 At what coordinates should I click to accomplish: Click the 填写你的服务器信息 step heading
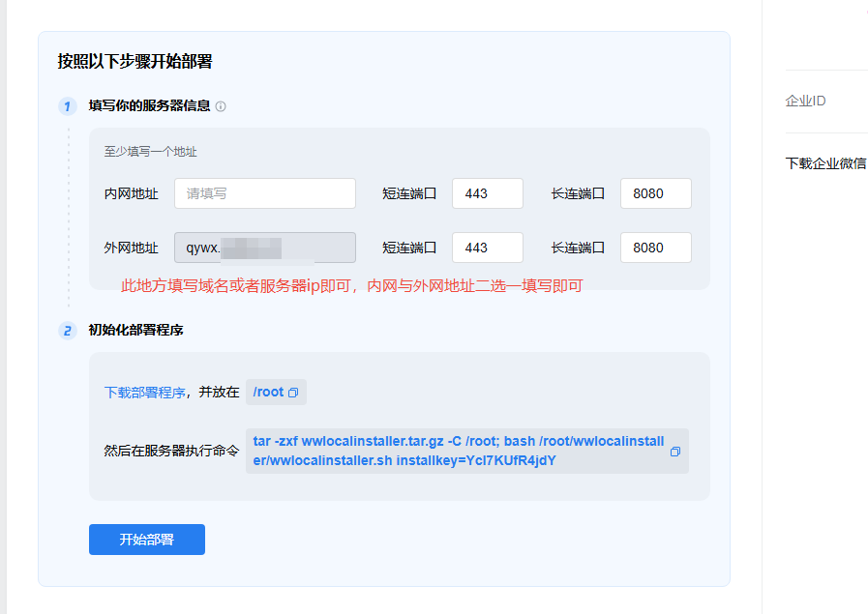pyautogui.click(x=149, y=106)
